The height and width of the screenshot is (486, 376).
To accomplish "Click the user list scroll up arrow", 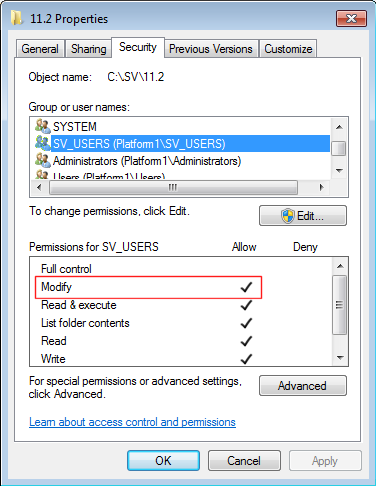I will click(340, 127).
